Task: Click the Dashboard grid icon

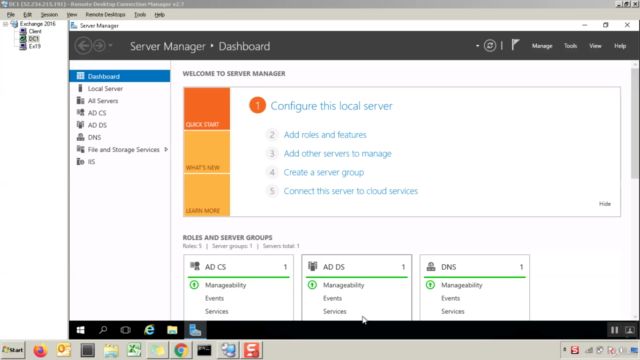Action: (80, 76)
